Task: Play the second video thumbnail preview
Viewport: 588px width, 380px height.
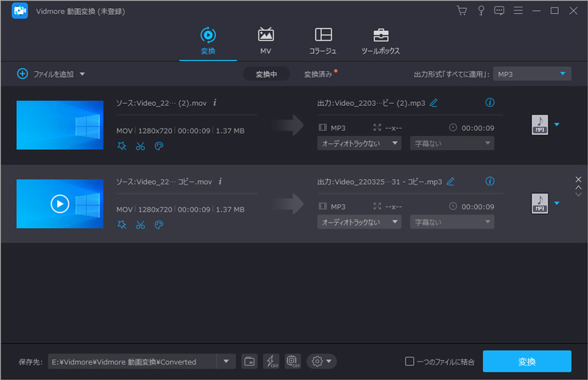Action: pyautogui.click(x=60, y=204)
